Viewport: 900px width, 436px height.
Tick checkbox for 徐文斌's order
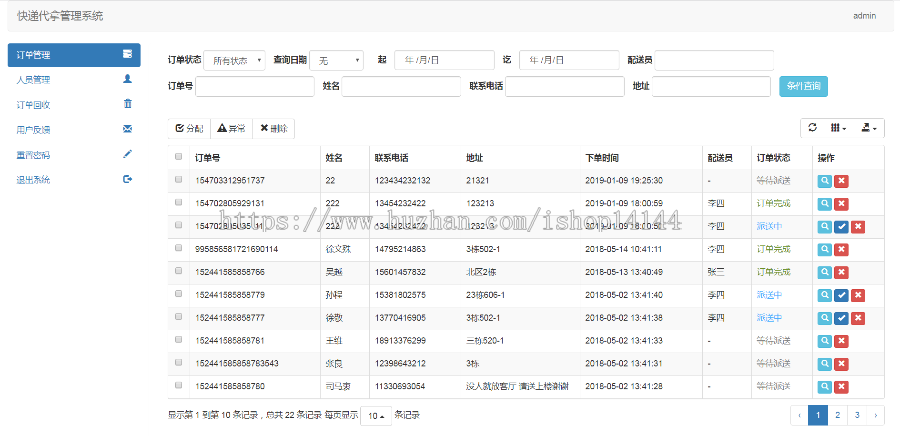point(179,248)
